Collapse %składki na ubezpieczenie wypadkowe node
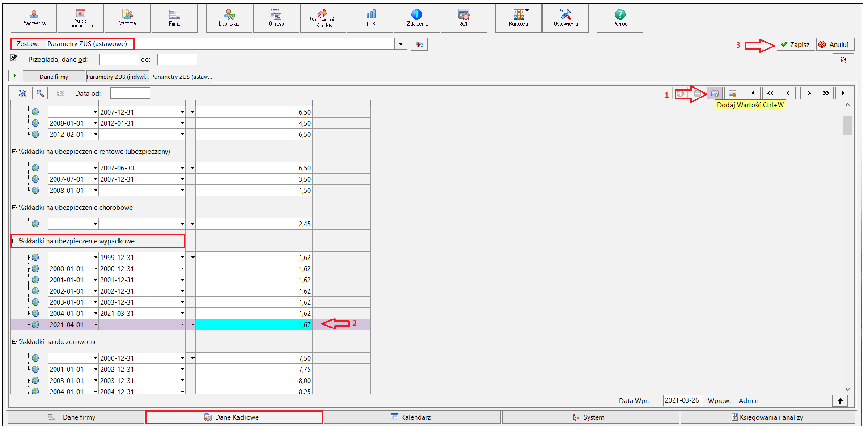The width and height of the screenshot is (868, 430). point(14,241)
